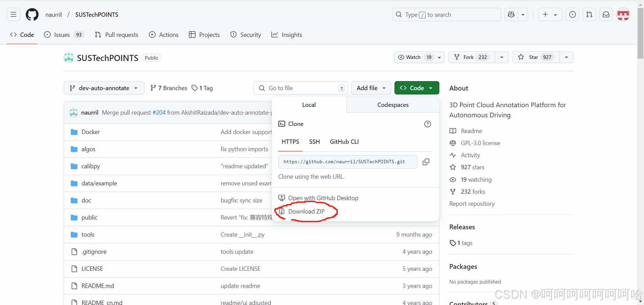
Task: Open the issues inbox icon in header
Action: (573, 14)
